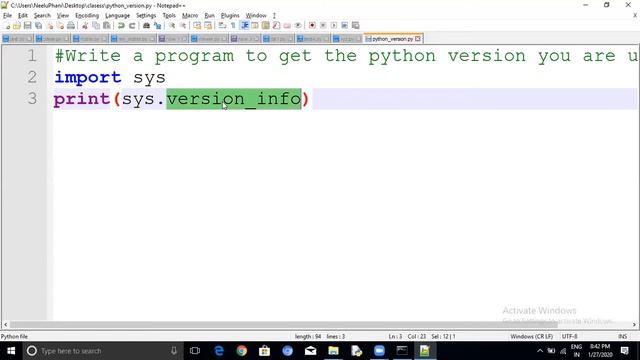Open the Macro menu

(190, 16)
